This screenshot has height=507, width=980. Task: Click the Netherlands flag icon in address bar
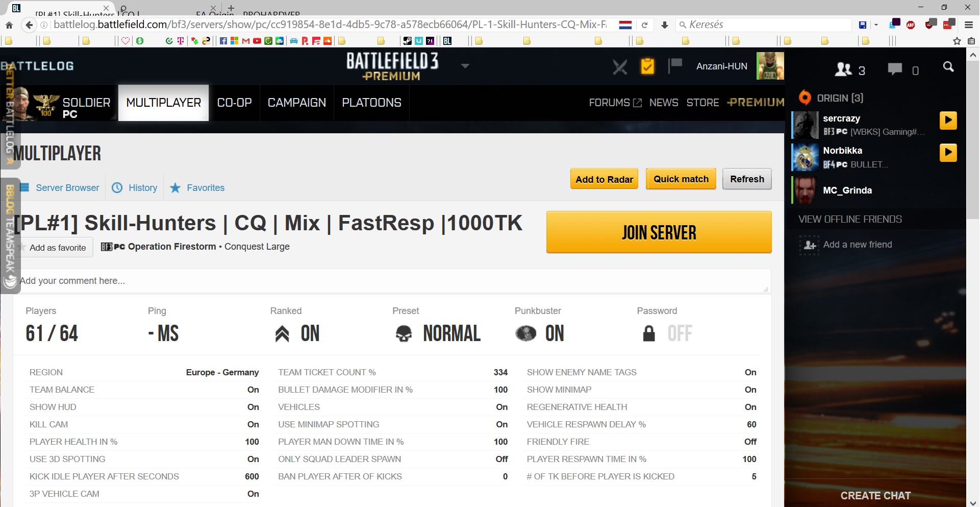tap(625, 25)
